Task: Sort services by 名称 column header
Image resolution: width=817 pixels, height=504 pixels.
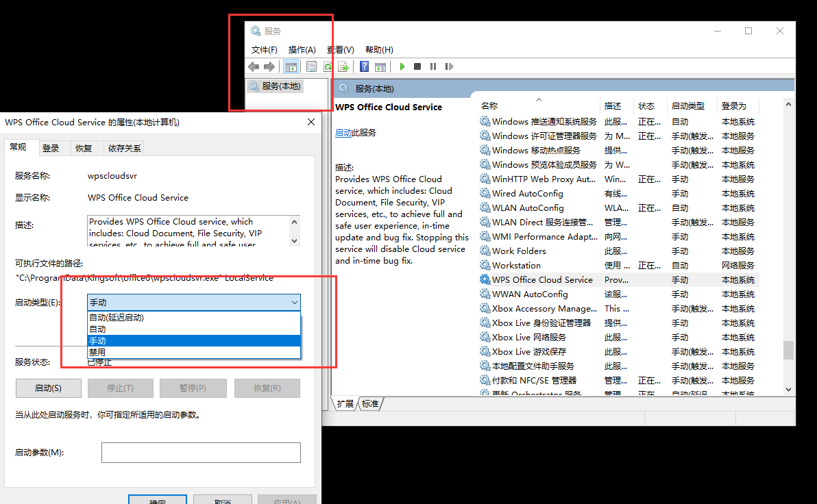Action: click(538, 105)
